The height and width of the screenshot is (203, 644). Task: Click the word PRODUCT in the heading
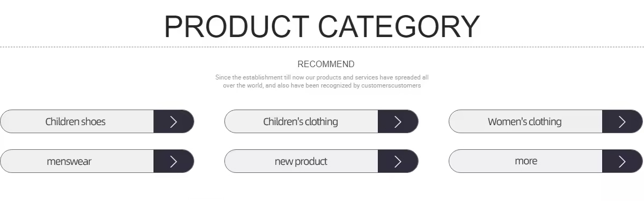click(x=237, y=26)
